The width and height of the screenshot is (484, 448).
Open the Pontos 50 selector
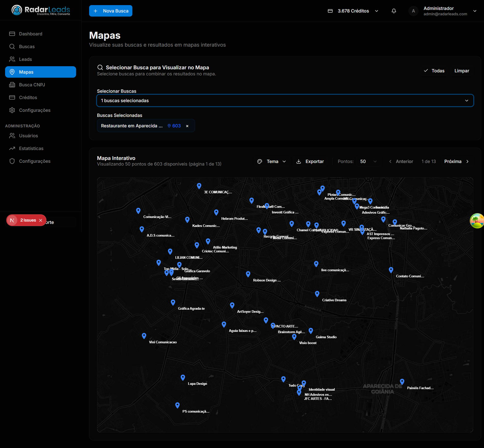point(368,161)
